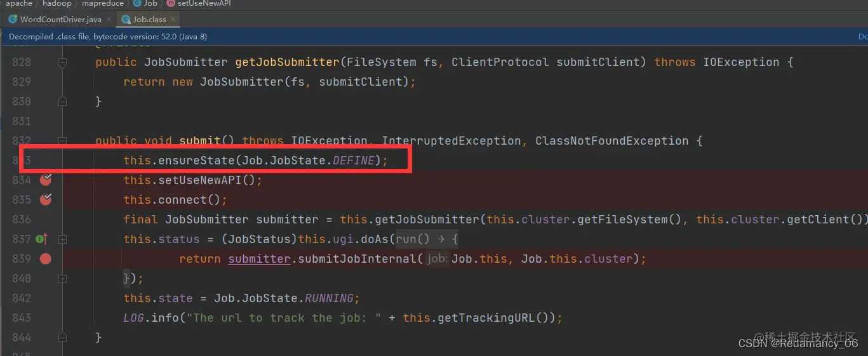Click the DEFINE constant
This screenshot has width=868, height=356.
354,161
